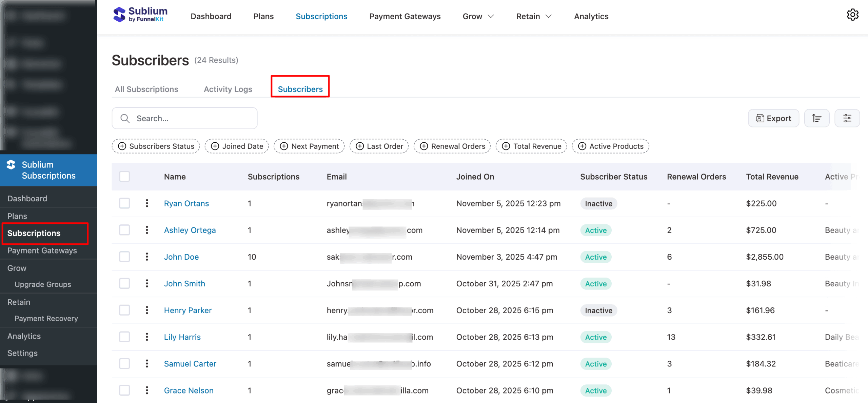Click the Sublium by FunnelKit logo
Screen dimensions: 868x403
tap(140, 15)
